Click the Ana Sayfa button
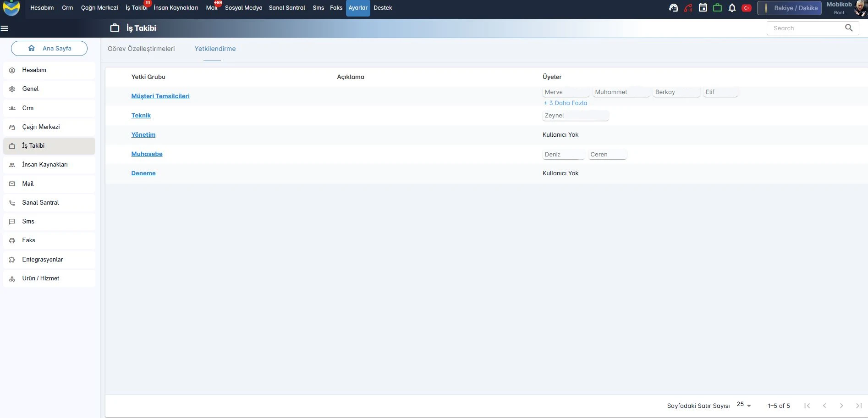The height and width of the screenshot is (418, 868). [x=49, y=49]
